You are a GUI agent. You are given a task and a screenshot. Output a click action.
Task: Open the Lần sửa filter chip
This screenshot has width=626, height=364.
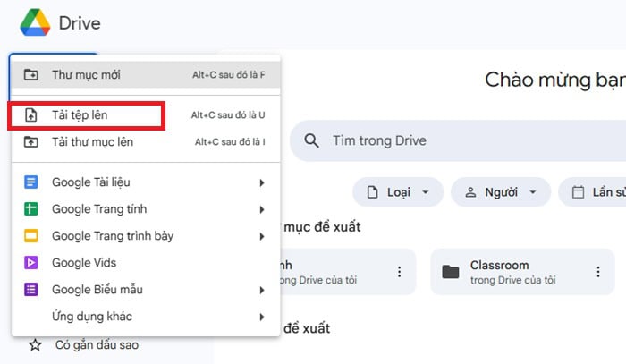point(592,192)
